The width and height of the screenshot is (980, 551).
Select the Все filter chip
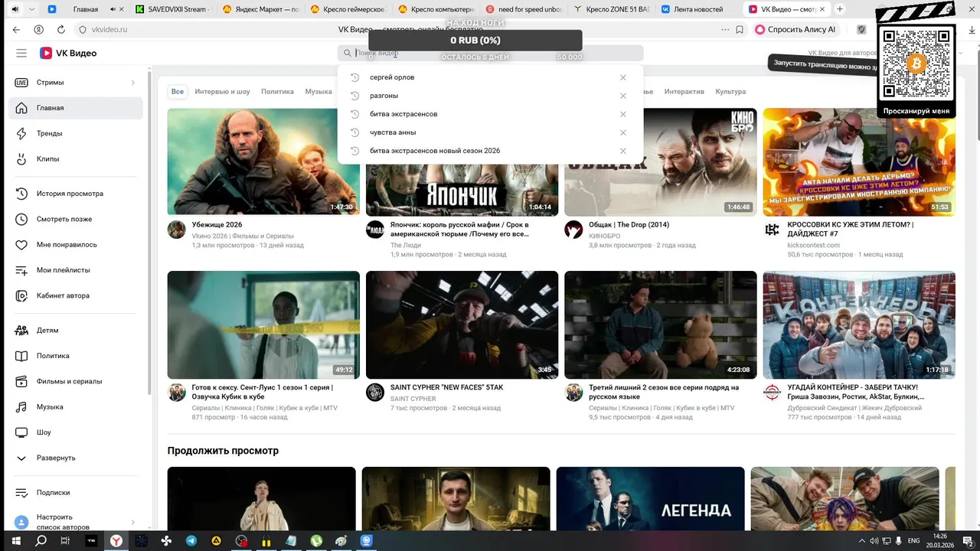[178, 92]
